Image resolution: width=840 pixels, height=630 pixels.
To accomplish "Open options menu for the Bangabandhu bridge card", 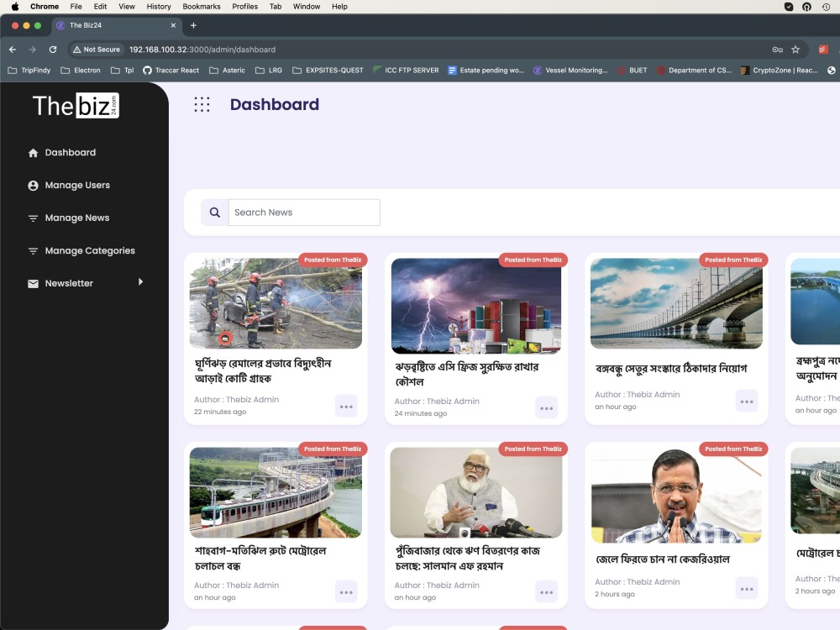I will (747, 402).
